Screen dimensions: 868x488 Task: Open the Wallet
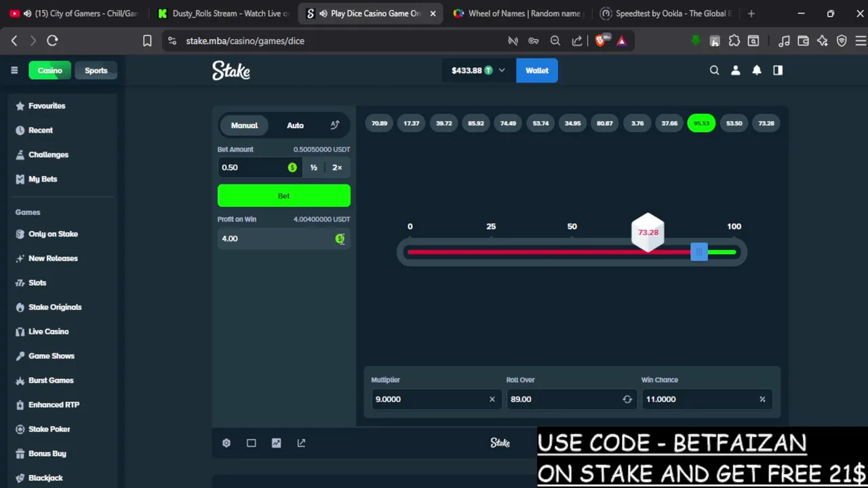(x=537, y=70)
